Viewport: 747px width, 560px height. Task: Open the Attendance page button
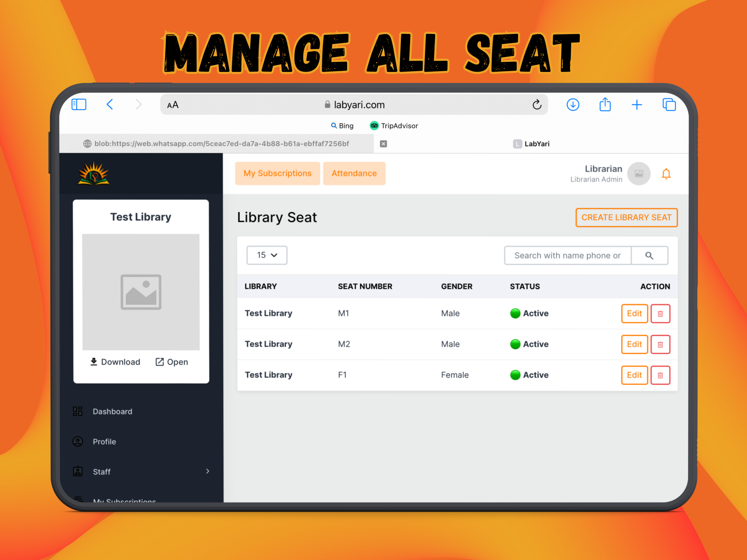coord(354,173)
